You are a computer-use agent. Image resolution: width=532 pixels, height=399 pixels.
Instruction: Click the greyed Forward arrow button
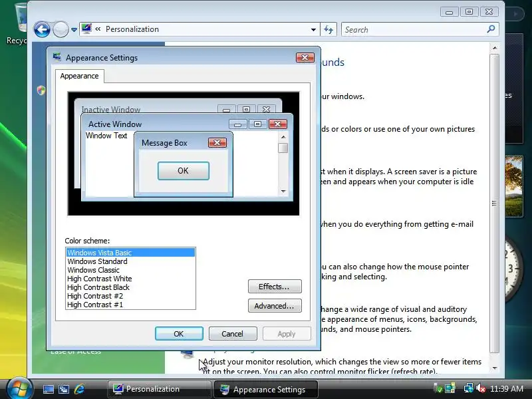(61, 29)
